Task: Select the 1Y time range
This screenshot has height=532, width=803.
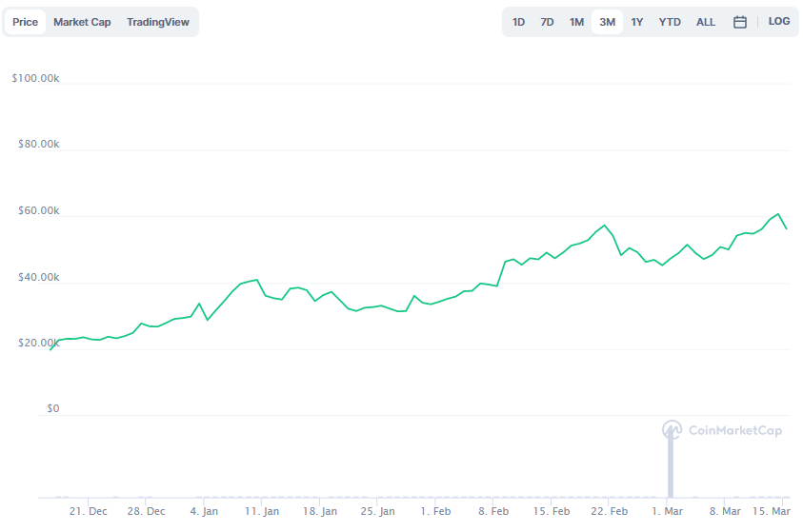Action: tap(636, 22)
